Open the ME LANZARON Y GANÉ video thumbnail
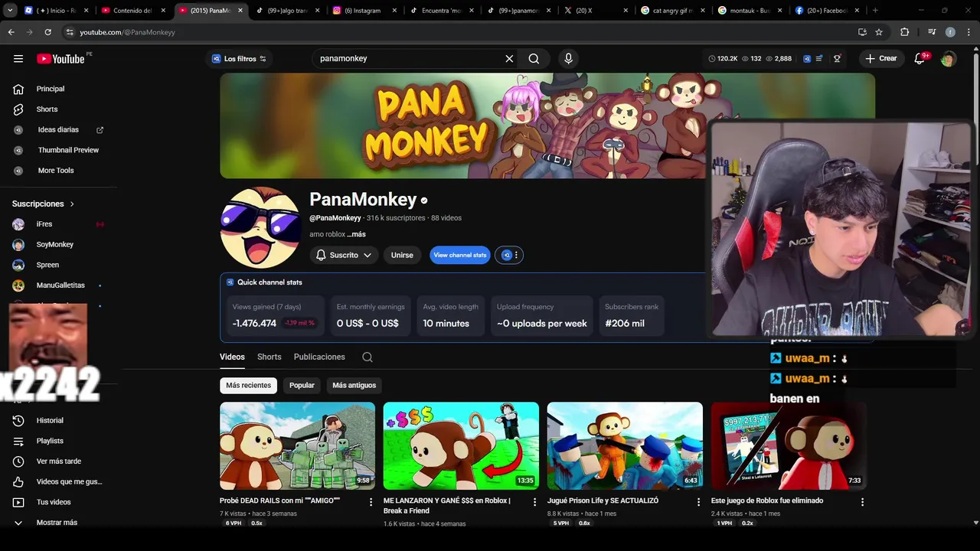The width and height of the screenshot is (980, 551). pos(461,446)
